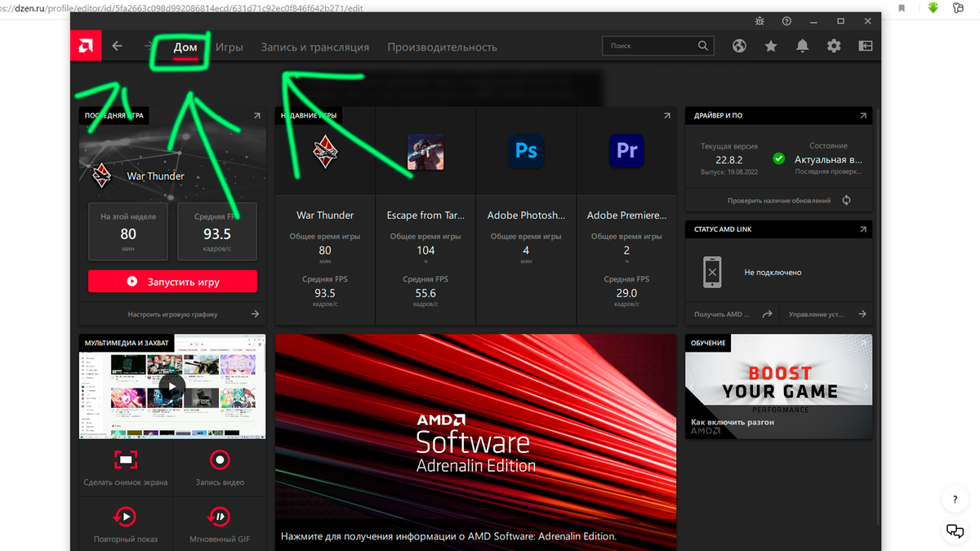Click green download arrow in browser
This screenshot has height=551, width=980.
tap(933, 8)
